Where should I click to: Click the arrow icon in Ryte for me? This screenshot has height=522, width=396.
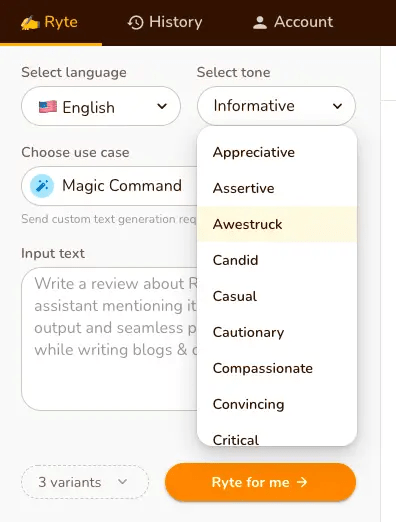tap(302, 482)
